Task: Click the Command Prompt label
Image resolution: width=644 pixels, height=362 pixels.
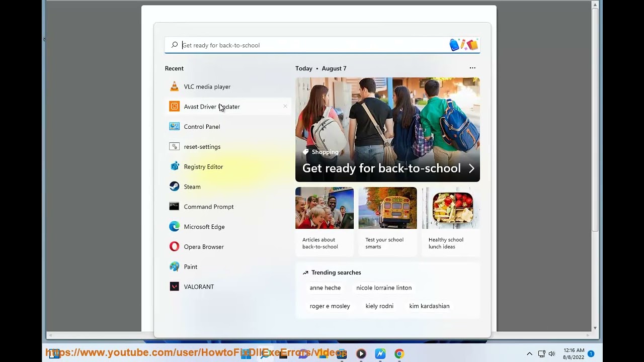Action: [x=209, y=207]
